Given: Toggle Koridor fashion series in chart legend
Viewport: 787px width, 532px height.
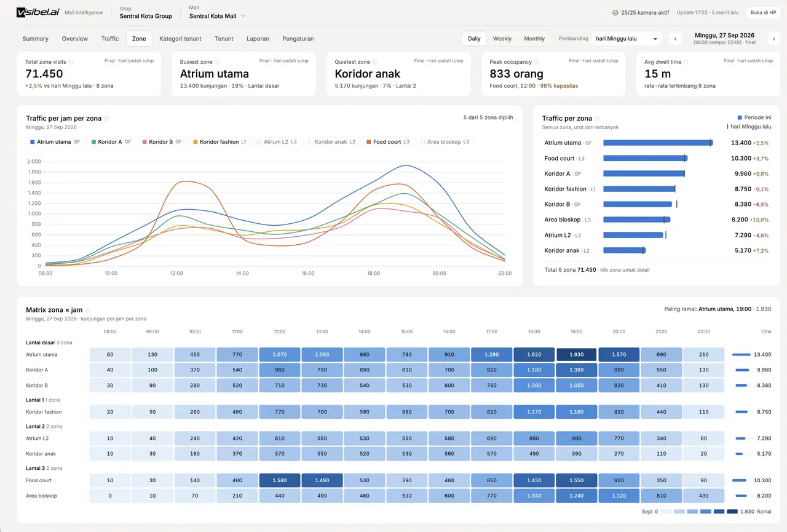Looking at the screenshot, I should point(219,142).
